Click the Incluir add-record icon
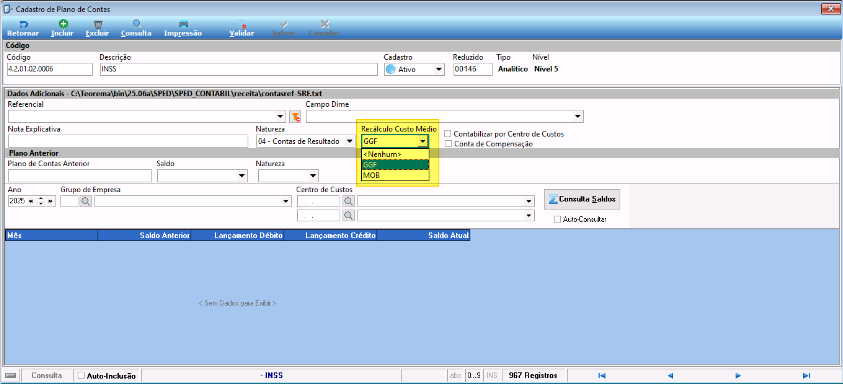The width and height of the screenshot is (843, 384). tap(62, 24)
